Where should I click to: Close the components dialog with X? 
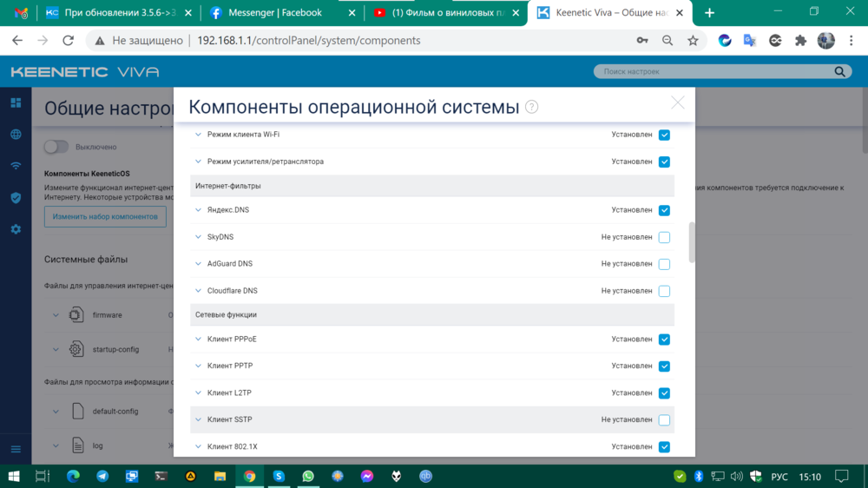click(x=678, y=102)
